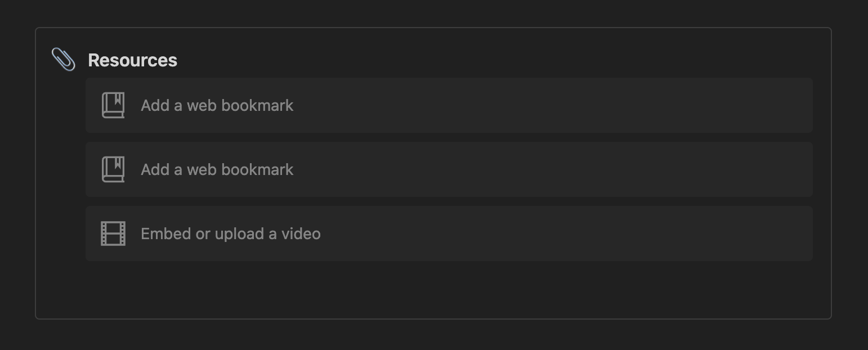
Task: Click the dark page background above the callout
Action: click(433, 13)
